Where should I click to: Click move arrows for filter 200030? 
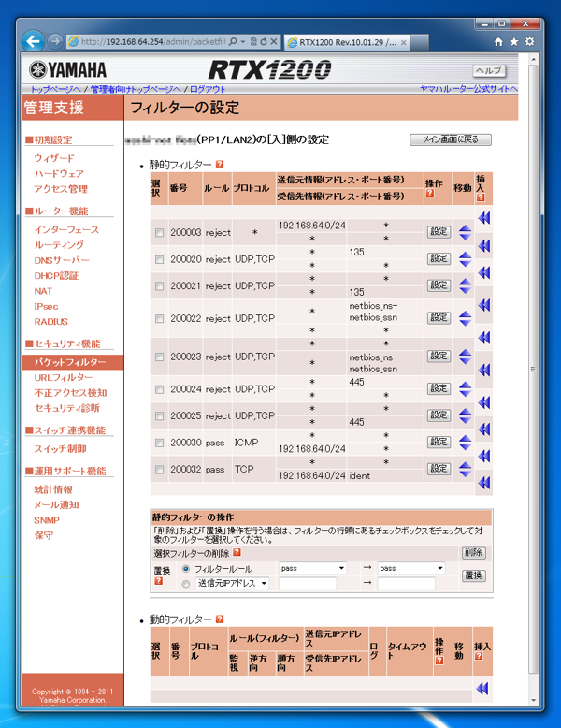[x=465, y=443]
